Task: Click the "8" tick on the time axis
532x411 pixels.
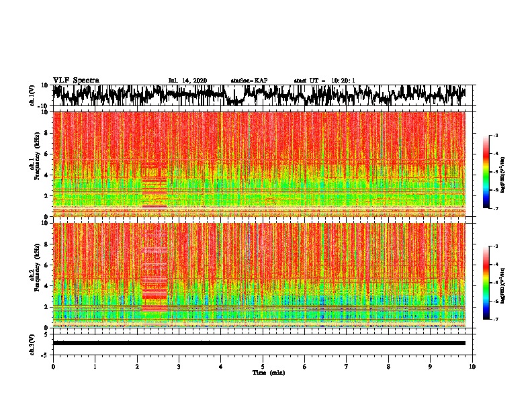Action: pyautogui.click(x=388, y=367)
